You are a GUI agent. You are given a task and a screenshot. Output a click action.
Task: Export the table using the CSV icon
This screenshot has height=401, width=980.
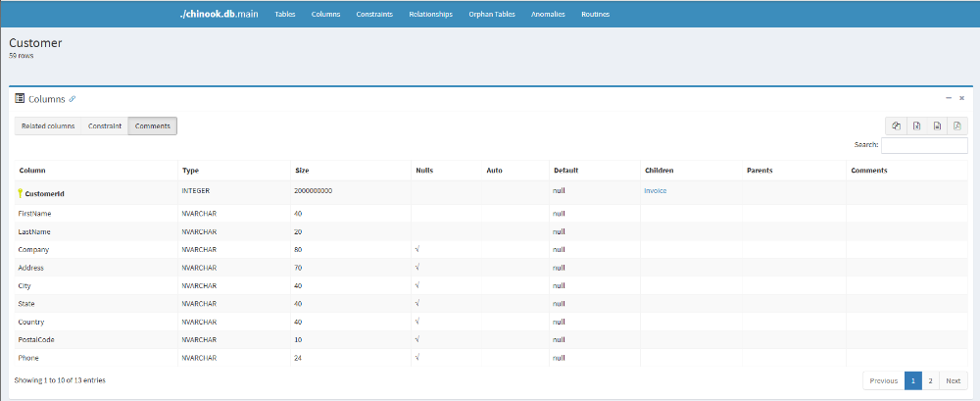click(937, 125)
